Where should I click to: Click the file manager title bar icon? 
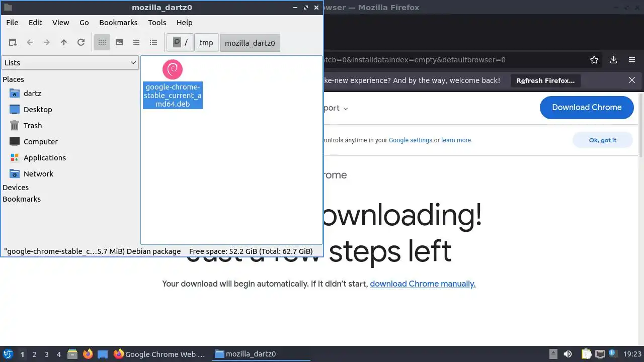[8, 8]
